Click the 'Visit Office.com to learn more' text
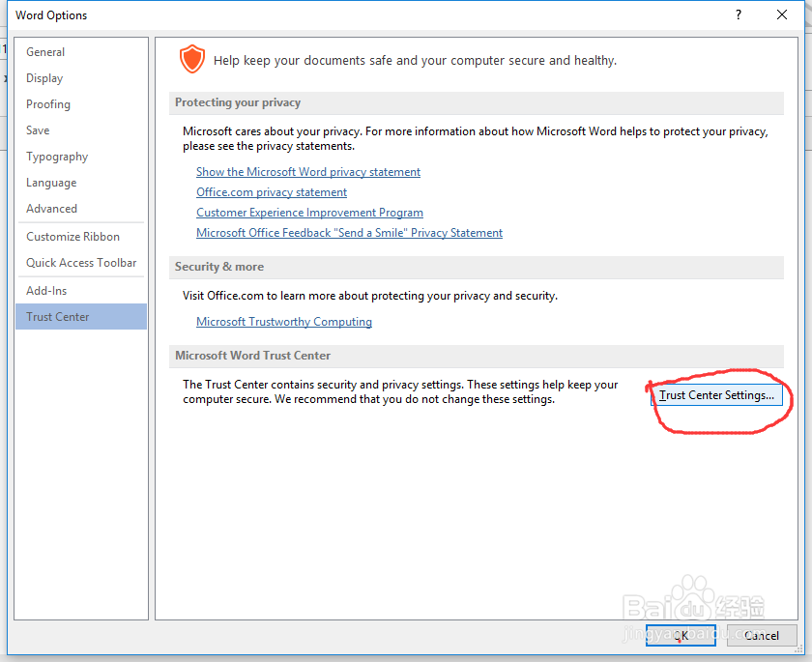 click(x=369, y=296)
